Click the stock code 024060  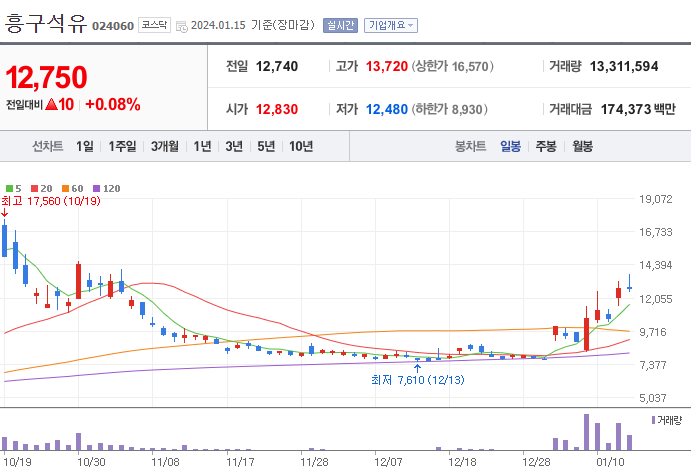coord(113,26)
